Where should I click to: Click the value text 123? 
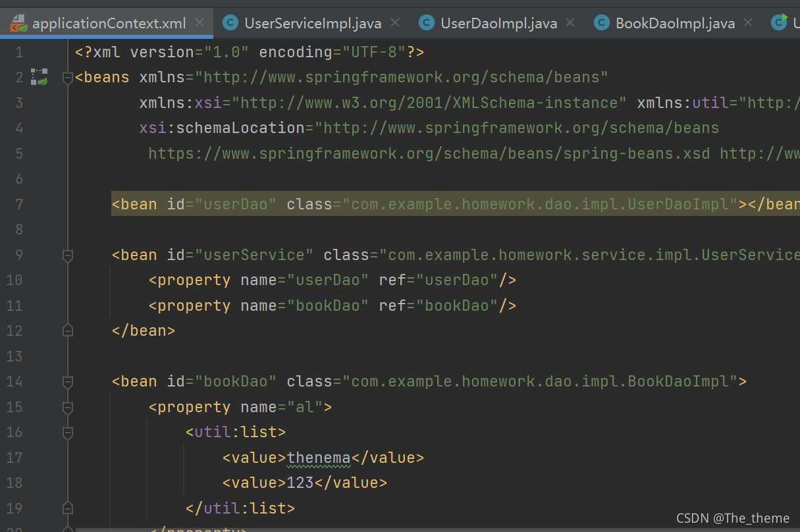pyautogui.click(x=301, y=483)
